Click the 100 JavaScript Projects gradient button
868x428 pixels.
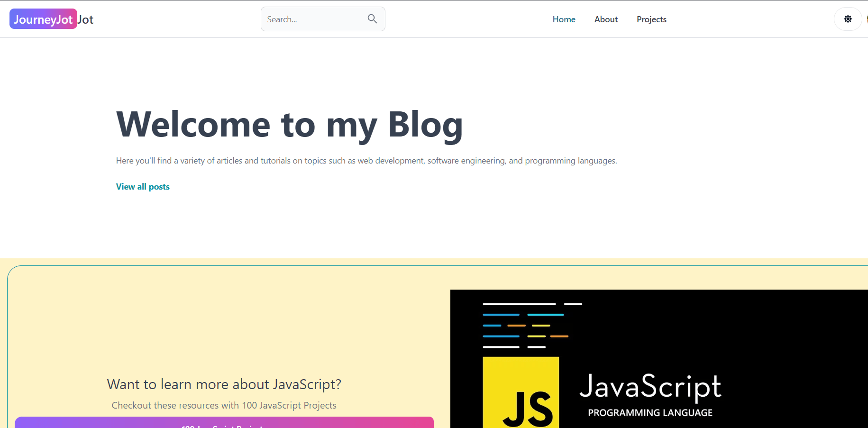tap(224, 422)
